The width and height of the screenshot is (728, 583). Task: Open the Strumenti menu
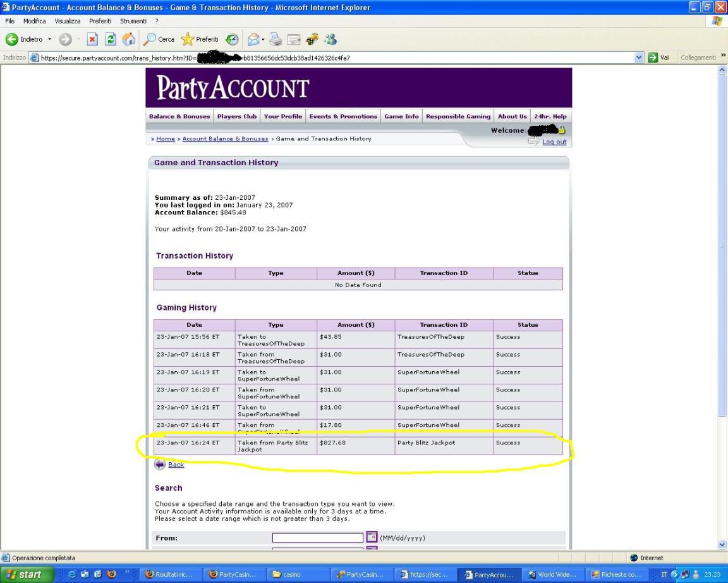tap(133, 21)
